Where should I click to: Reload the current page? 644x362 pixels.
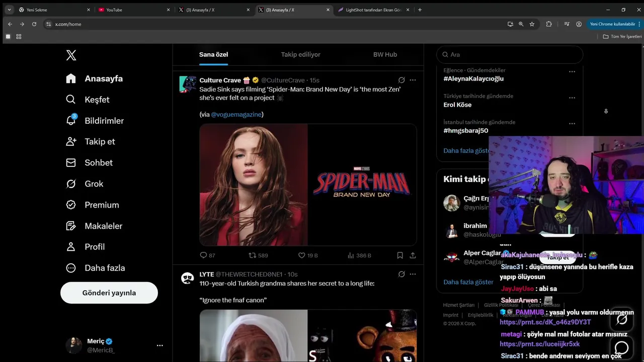(x=34, y=24)
